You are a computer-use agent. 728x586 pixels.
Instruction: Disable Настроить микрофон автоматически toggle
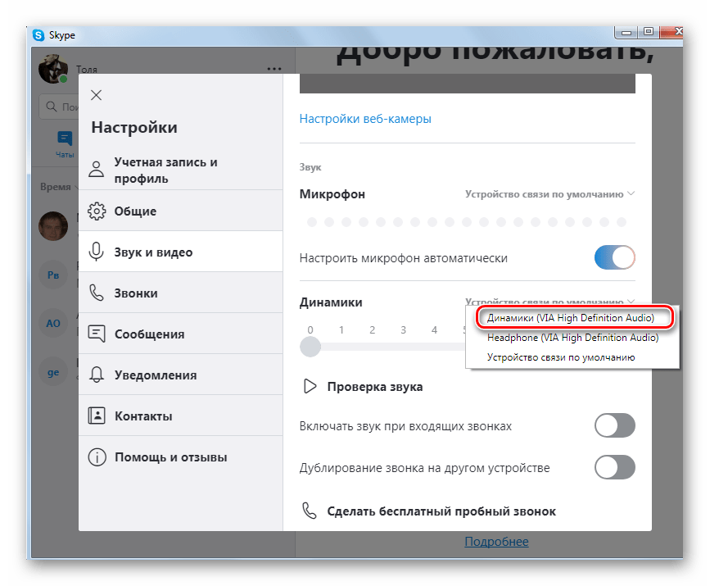coord(615,257)
